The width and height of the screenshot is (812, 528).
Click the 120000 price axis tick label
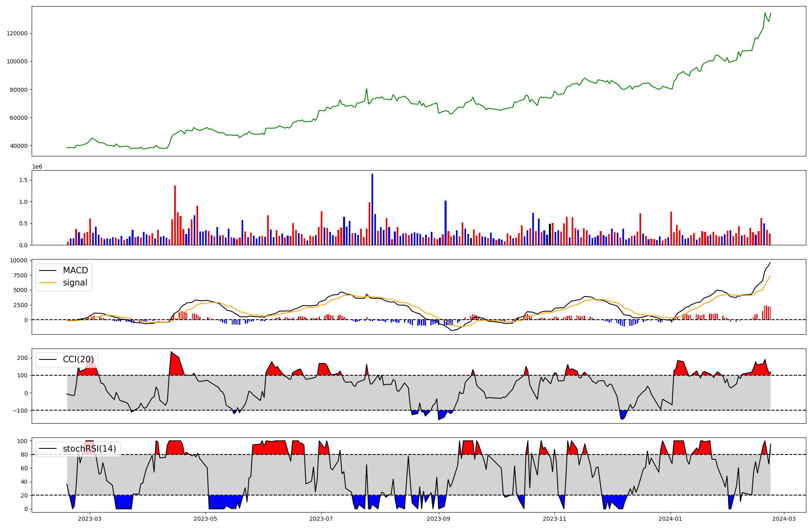pyautogui.click(x=17, y=33)
